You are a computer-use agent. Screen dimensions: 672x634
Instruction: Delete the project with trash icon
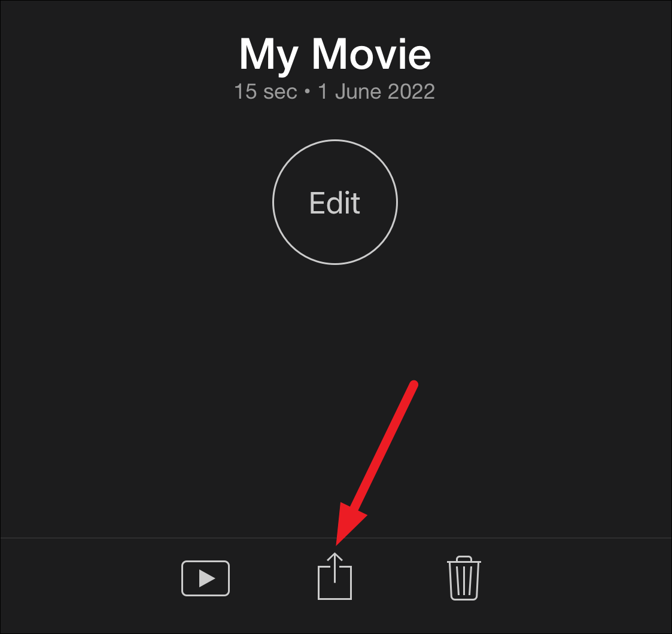[464, 577]
